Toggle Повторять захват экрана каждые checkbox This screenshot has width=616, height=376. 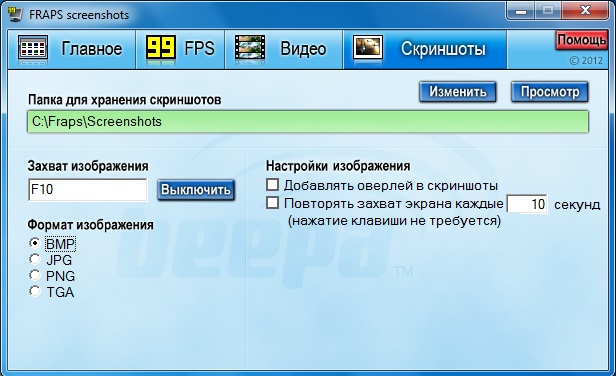click(272, 203)
